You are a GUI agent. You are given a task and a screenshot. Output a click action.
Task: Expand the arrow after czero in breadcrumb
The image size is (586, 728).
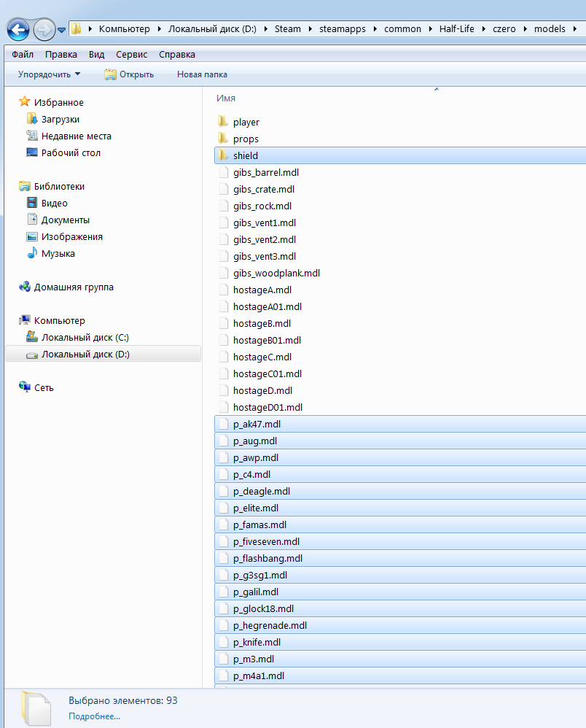click(526, 28)
